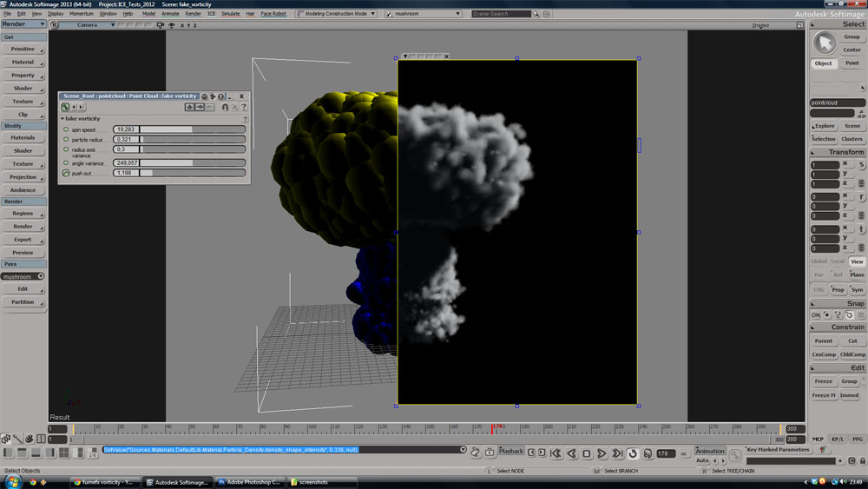This screenshot has width=868, height=489.
Task: Open Adobe Photoshop from the taskbar
Action: click(x=249, y=481)
